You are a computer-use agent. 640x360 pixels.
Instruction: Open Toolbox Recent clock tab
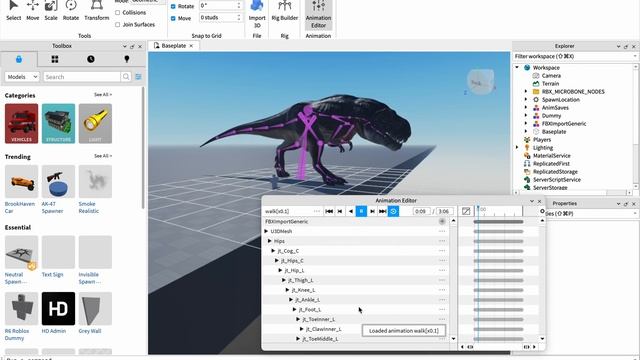click(x=91, y=59)
